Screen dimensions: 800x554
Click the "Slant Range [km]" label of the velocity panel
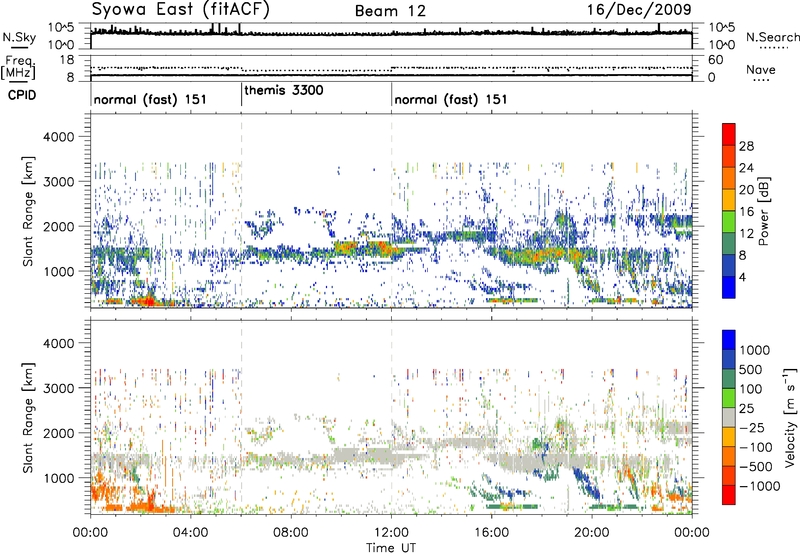(x=28, y=418)
